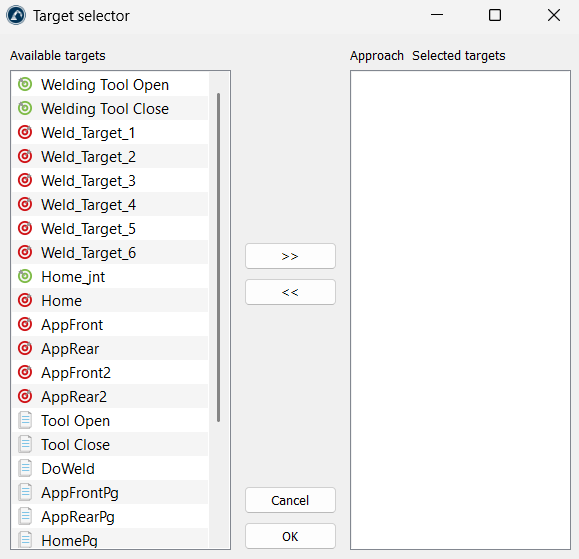Click the green joint icon for Home_jnt

25,276
